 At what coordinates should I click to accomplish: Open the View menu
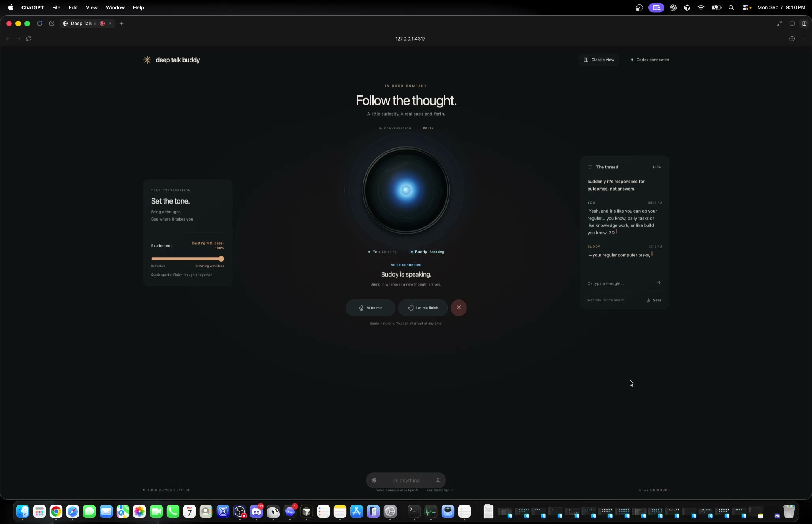coord(92,7)
